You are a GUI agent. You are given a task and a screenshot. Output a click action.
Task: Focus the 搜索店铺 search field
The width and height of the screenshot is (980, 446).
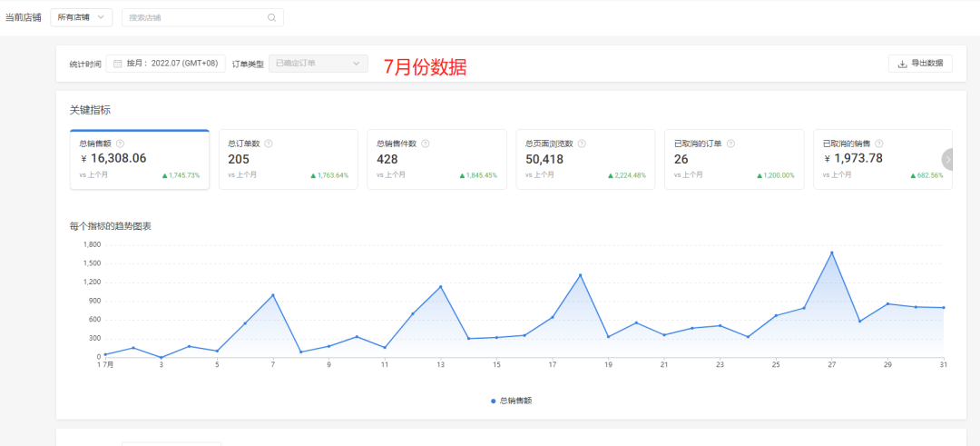(x=202, y=17)
